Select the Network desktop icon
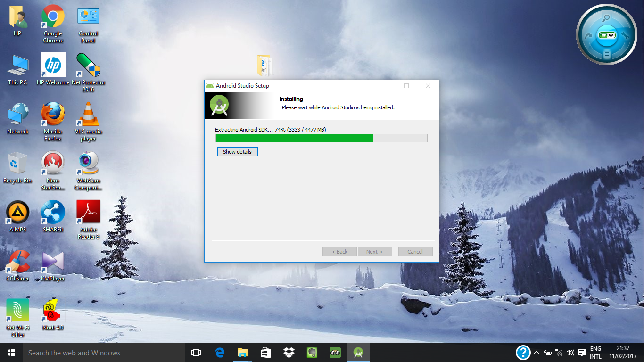 (x=17, y=119)
